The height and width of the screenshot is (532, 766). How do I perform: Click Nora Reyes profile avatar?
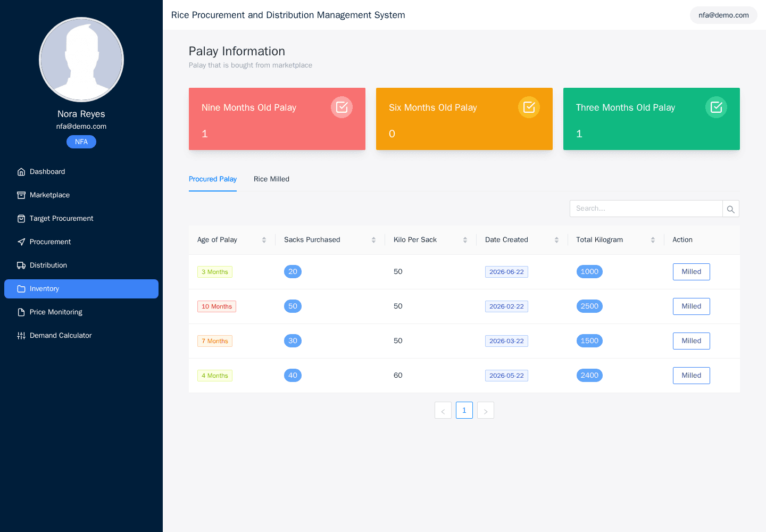[x=81, y=60]
